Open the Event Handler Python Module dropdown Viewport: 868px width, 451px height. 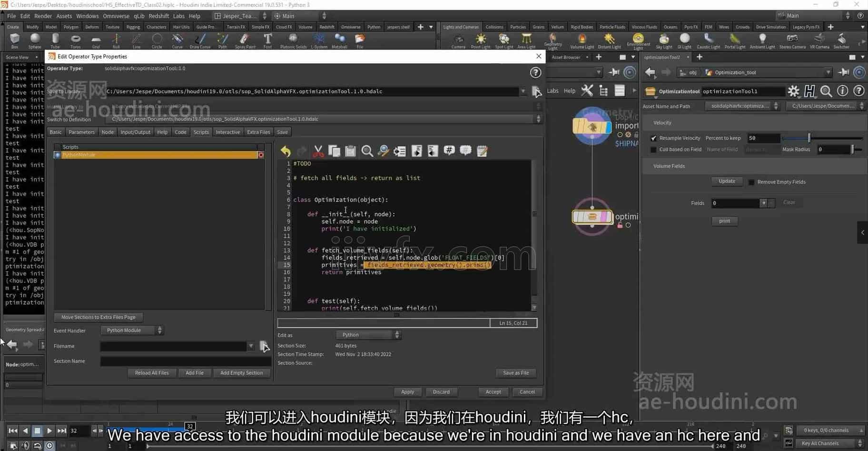coord(132,330)
